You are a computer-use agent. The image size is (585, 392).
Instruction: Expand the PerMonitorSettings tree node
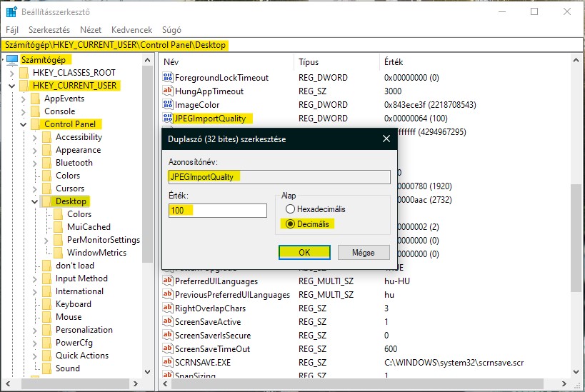[46, 240]
